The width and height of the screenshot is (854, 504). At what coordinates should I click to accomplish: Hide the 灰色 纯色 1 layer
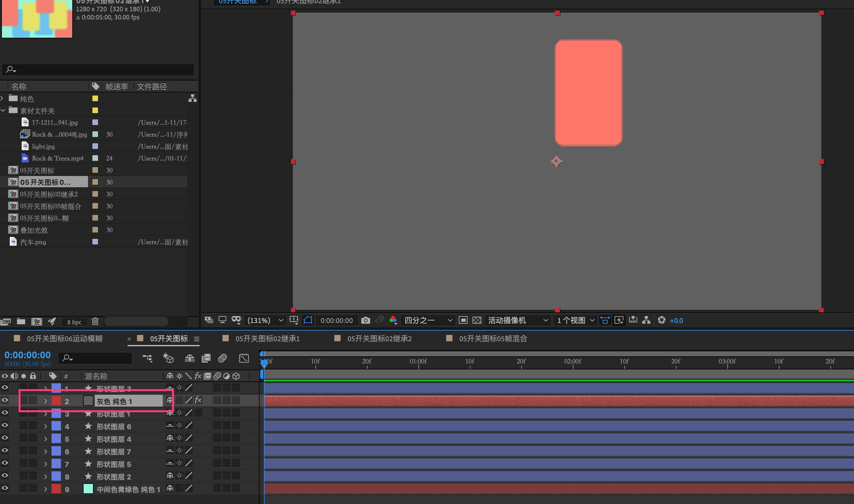point(5,400)
